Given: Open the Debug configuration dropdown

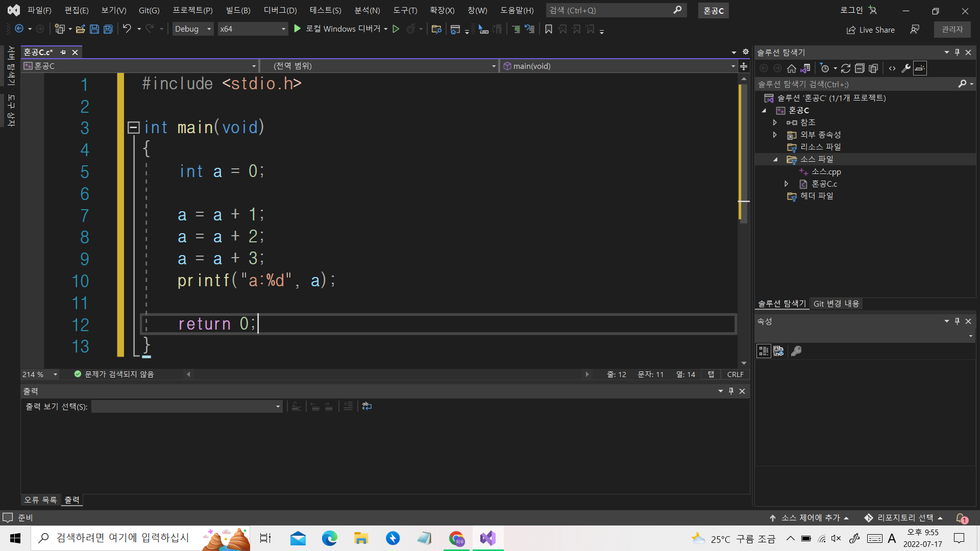Looking at the screenshot, I should [x=209, y=29].
